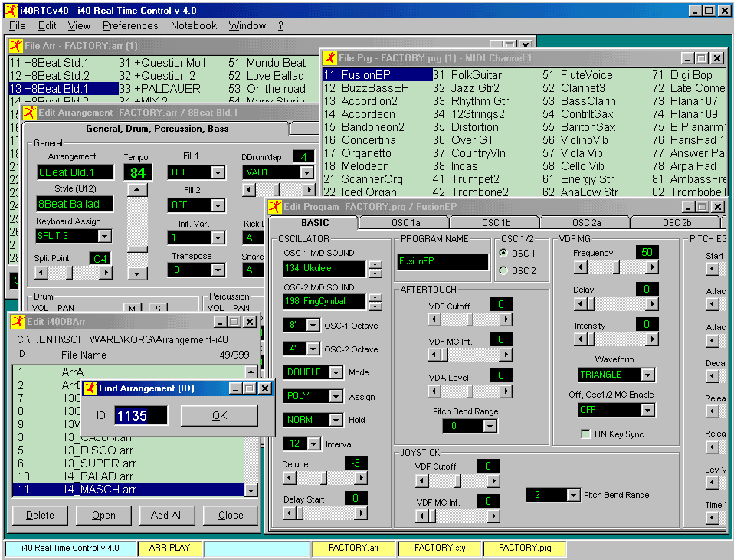
Task: Click the Tempo up arrow button
Action: tap(137, 190)
